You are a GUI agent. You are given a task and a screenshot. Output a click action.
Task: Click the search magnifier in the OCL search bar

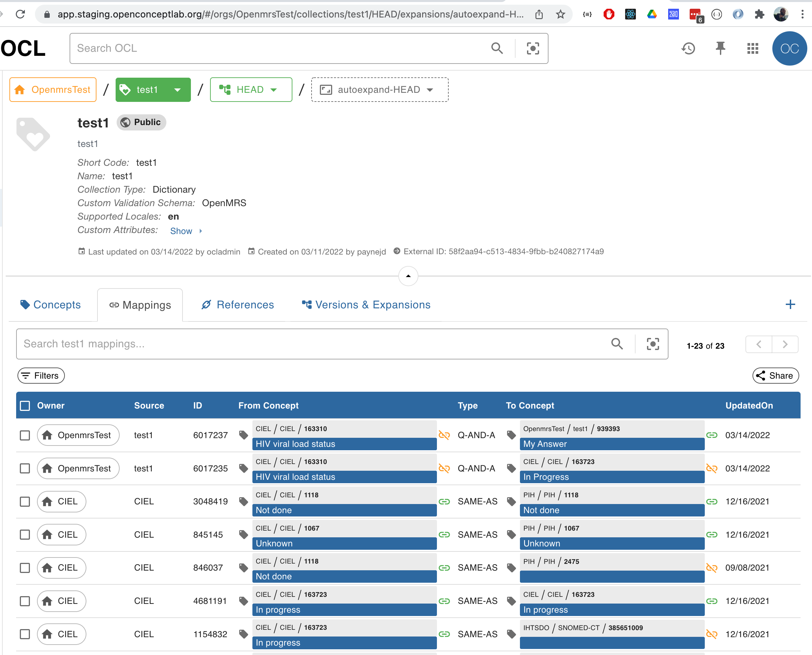click(x=497, y=48)
